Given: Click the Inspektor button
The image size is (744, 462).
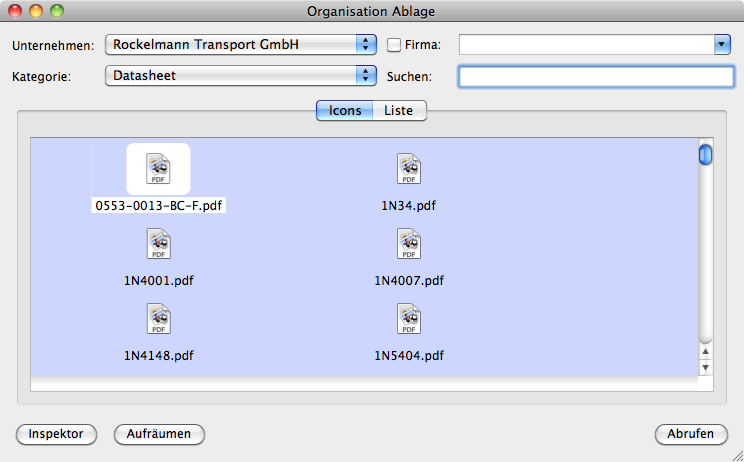Looking at the screenshot, I should (56, 434).
